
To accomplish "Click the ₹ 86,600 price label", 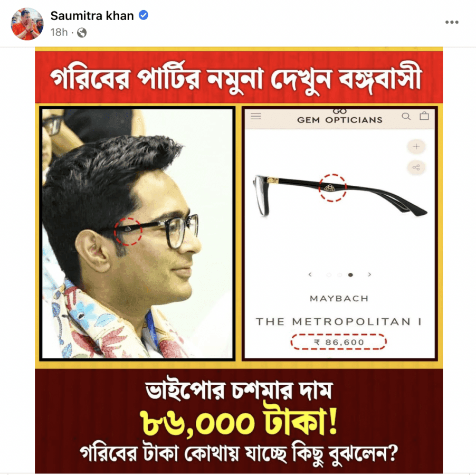I will [x=339, y=342].
